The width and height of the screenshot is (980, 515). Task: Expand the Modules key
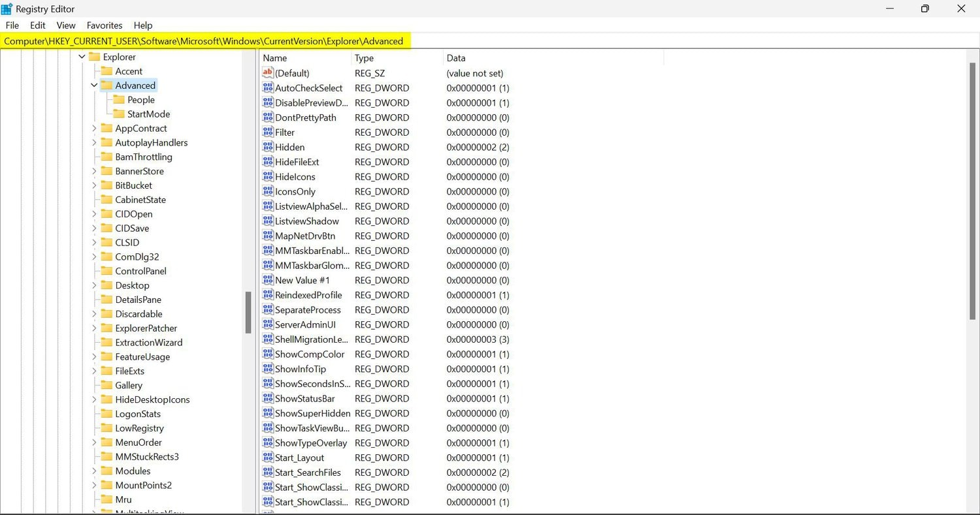coord(94,471)
